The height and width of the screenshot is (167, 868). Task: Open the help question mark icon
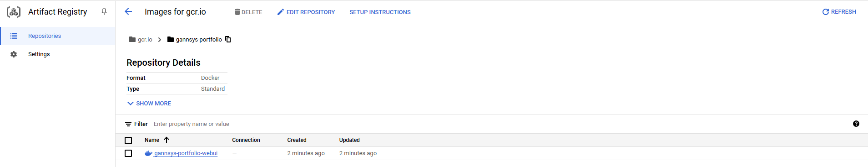(856, 124)
